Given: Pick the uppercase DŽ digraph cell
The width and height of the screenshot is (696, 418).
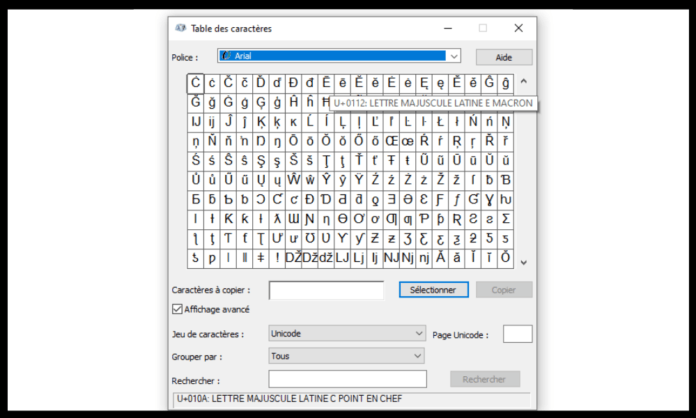Looking at the screenshot, I should (x=293, y=258).
